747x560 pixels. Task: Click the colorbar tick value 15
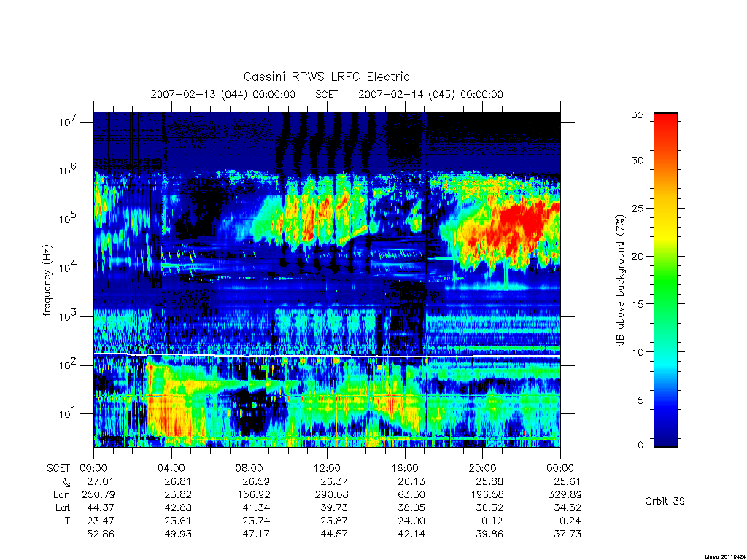tap(638, 304)
